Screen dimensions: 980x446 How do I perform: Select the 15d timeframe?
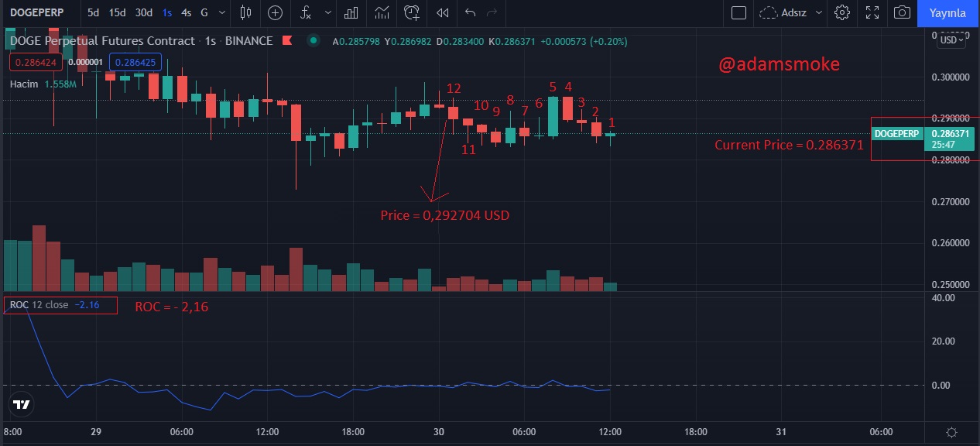(117, 12)
